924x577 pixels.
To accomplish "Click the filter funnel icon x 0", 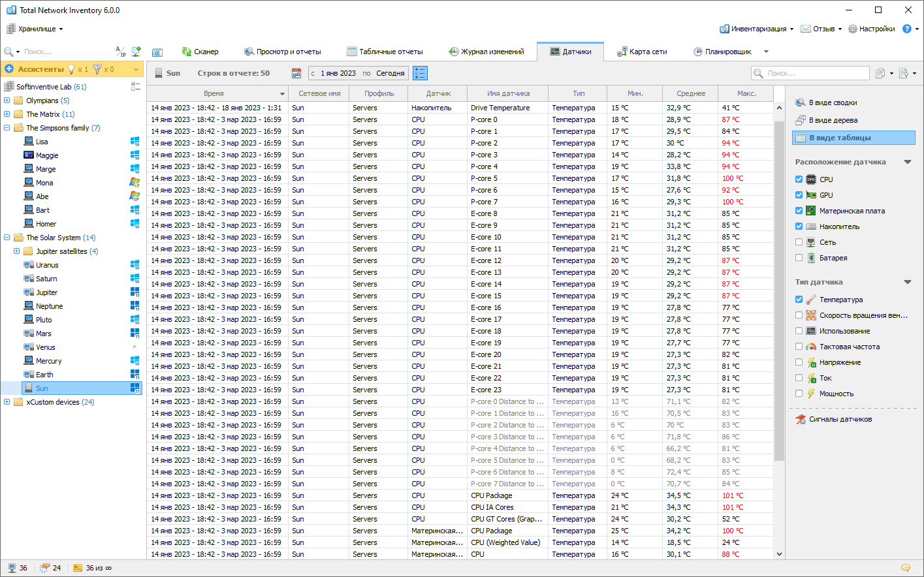I will click(97, 69).
